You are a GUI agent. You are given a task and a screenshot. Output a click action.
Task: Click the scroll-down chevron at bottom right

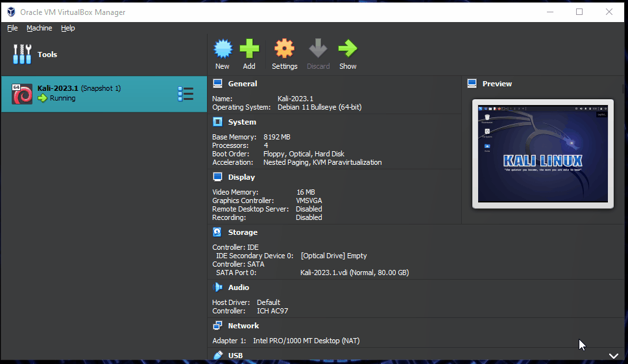click(x=614, y=356)
